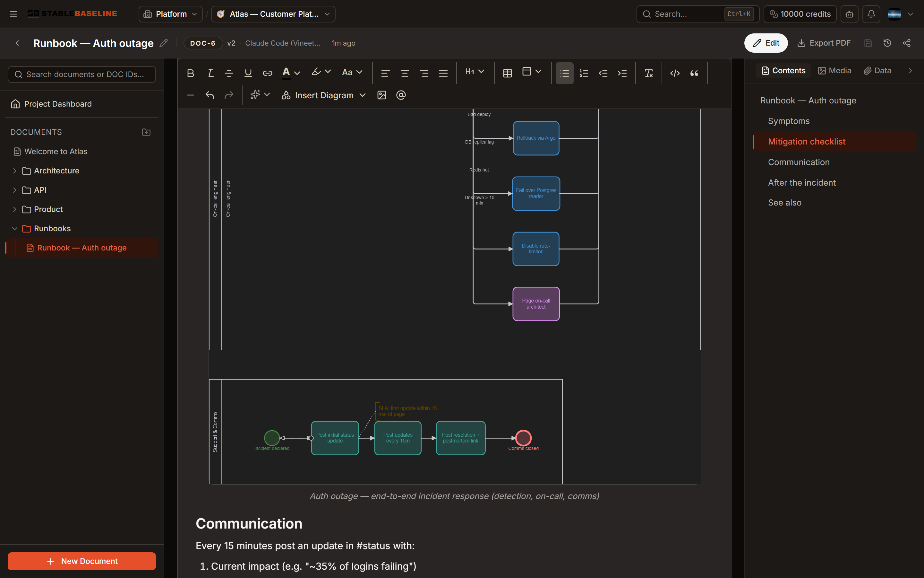This screenshot has width=924, height=578.
Task: Expand the Product folder
Action: [14, 209]
